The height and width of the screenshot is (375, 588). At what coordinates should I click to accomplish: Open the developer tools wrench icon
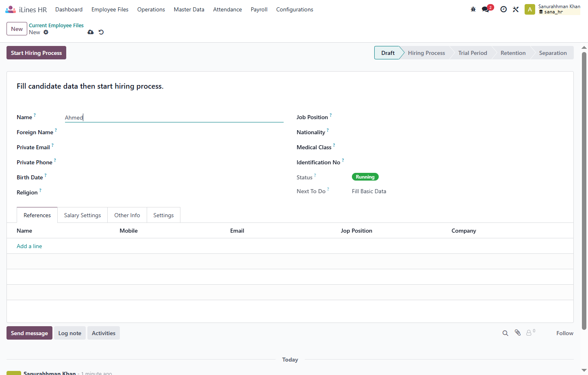tap(516, 9)
